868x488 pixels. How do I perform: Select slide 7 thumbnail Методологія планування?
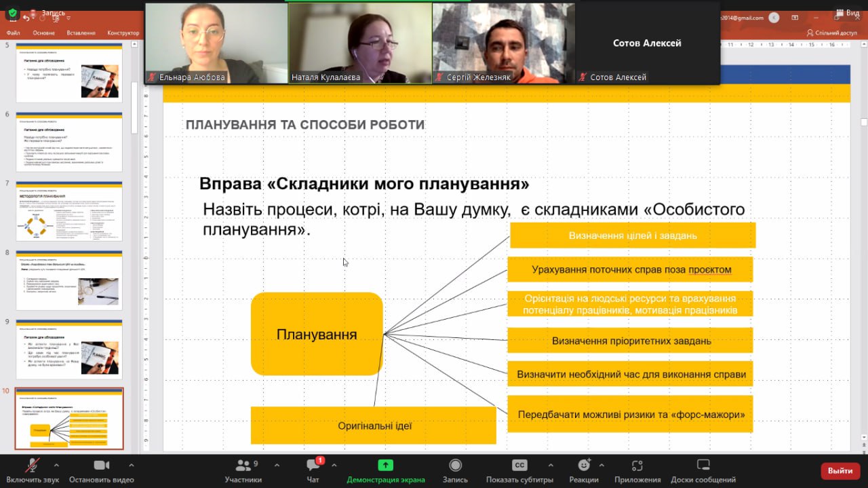pos(69,211)
